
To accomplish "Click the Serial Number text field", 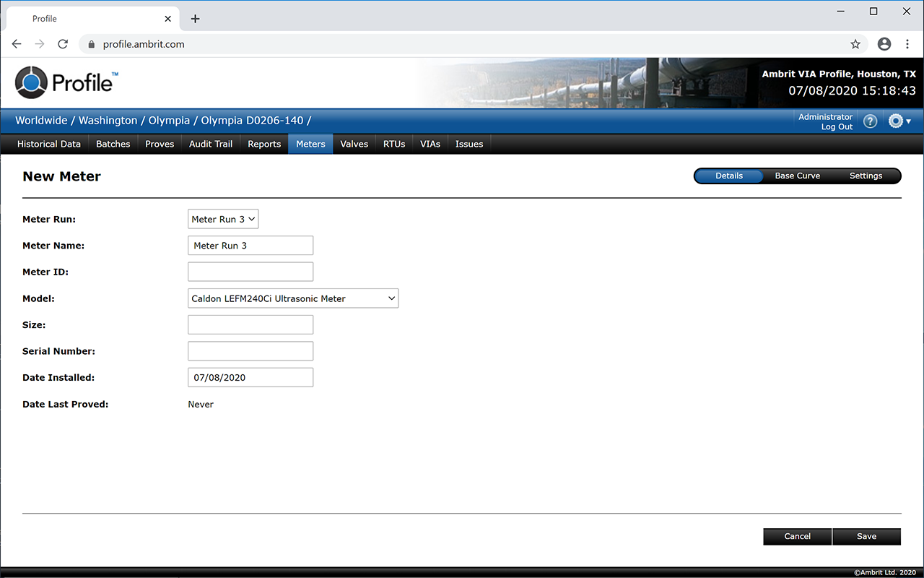I will (250, 351).
